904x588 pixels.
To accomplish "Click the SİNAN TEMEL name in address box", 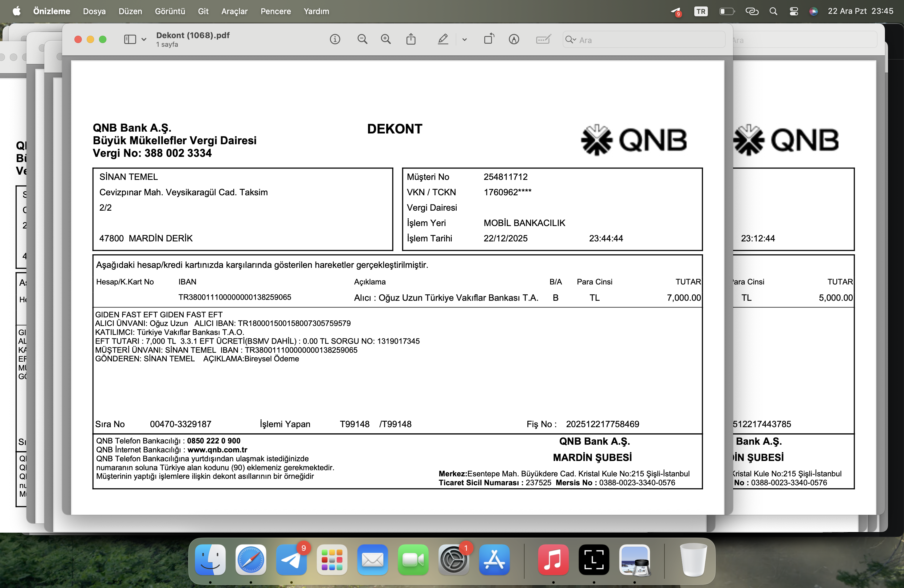I will [x=129, y=177].
